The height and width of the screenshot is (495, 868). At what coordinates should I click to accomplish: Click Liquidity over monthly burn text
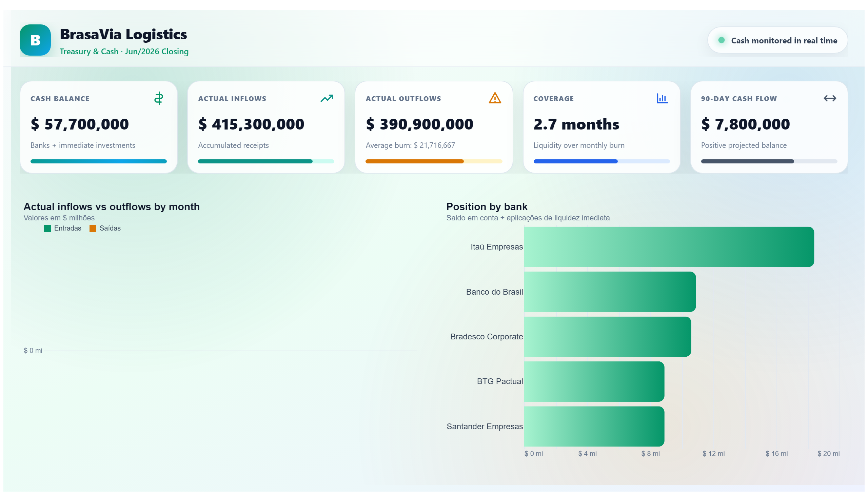579,145
